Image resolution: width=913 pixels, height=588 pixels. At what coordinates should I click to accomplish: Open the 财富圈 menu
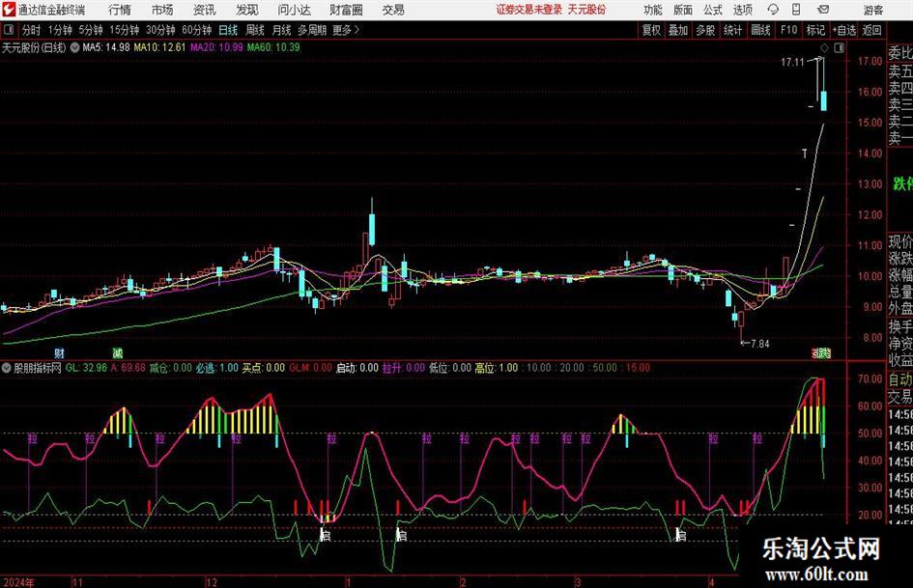click(346, 10)
